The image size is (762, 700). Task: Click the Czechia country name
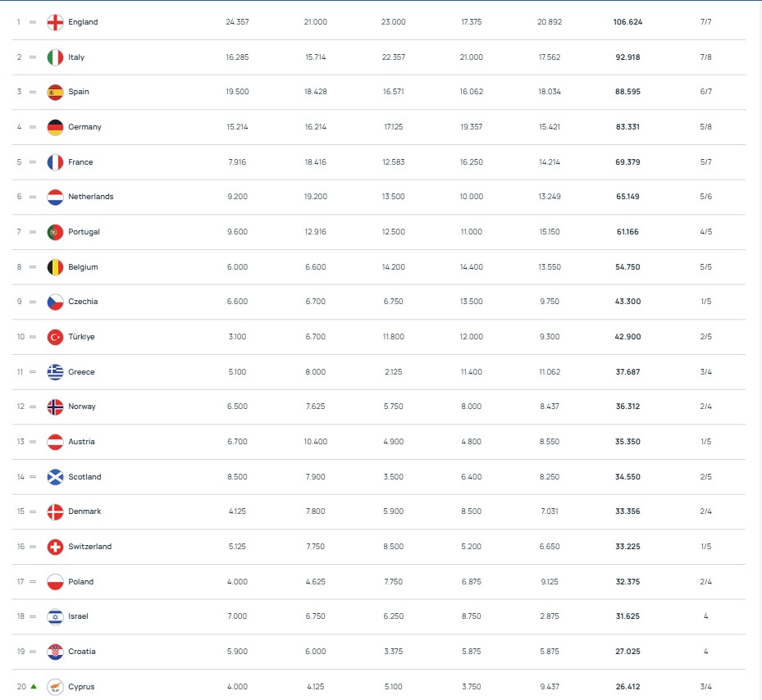(x=83, y=302)
